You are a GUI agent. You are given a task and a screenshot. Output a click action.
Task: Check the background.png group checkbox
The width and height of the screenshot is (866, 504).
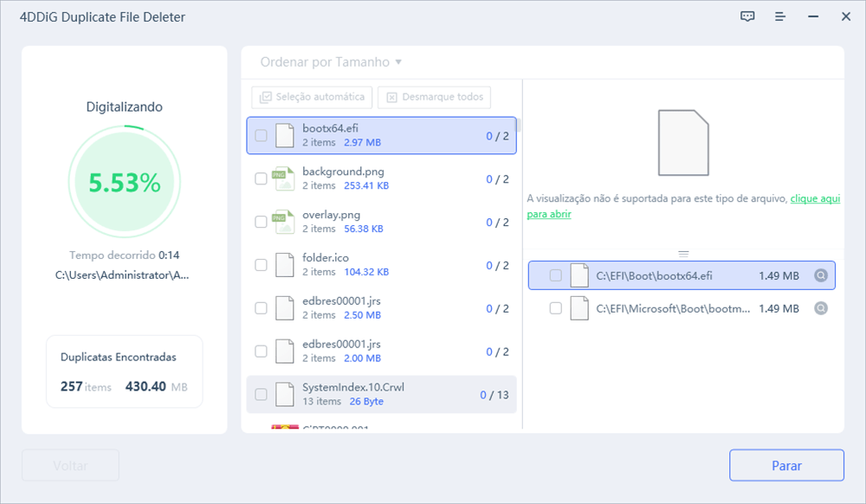pyautogui.click(x=261, y=178)
